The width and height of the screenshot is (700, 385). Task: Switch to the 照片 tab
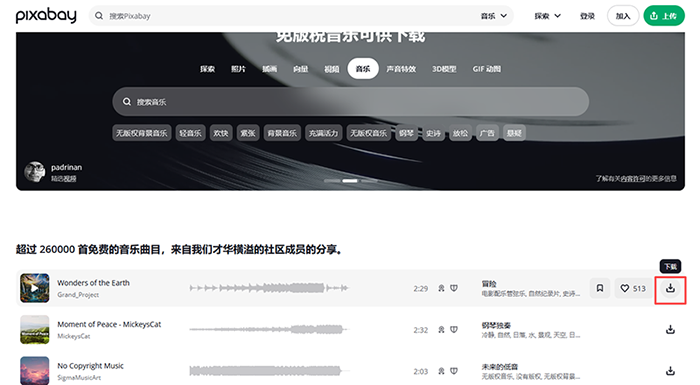coord(238,69)
